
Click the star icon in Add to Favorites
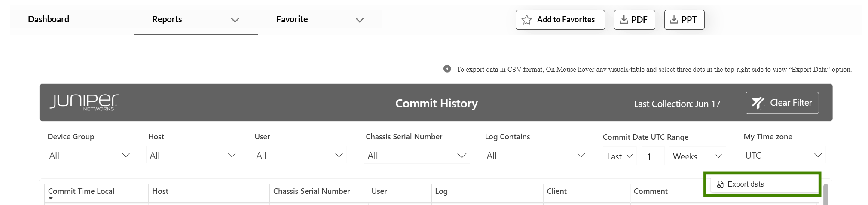coord(526,20)
